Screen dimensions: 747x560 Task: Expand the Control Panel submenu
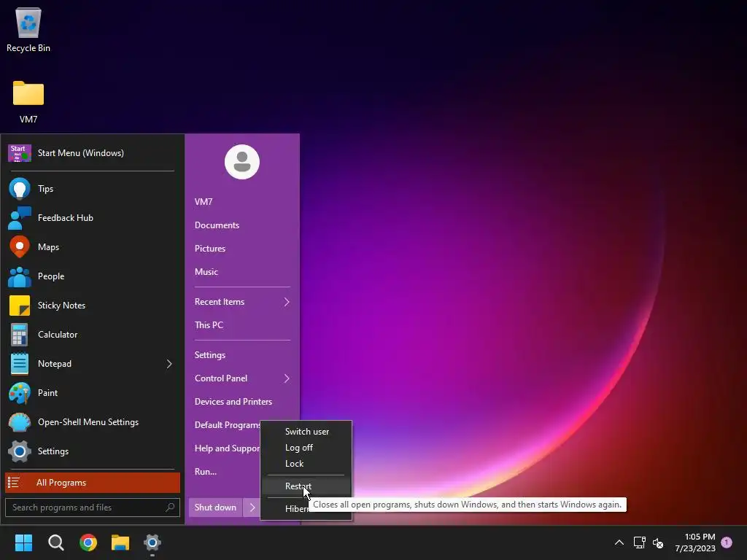pyautogui.click(x=287, y=378)
